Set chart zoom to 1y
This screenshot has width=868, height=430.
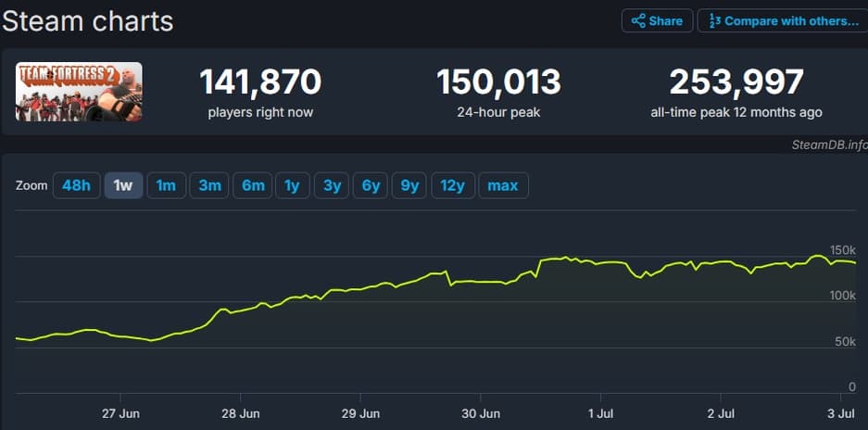293,185
